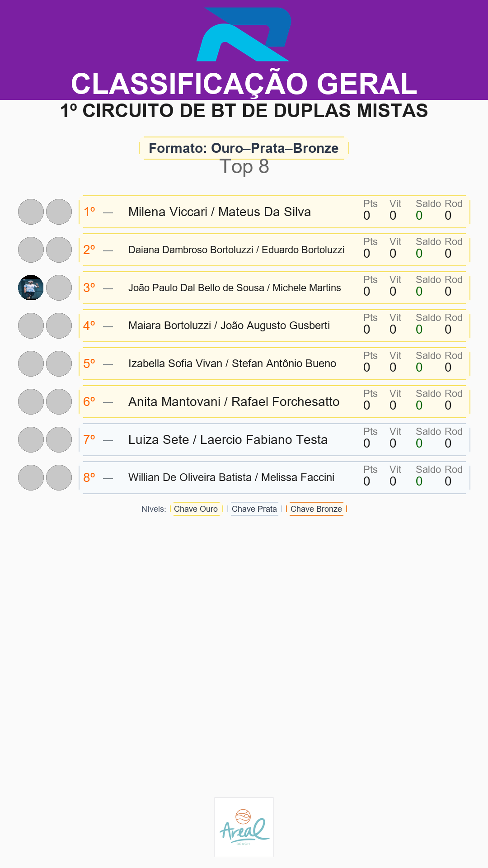Screen dimensions: 488x868
Task: Open João Paulo's profile photo avatar
Action: coord(31,288)
